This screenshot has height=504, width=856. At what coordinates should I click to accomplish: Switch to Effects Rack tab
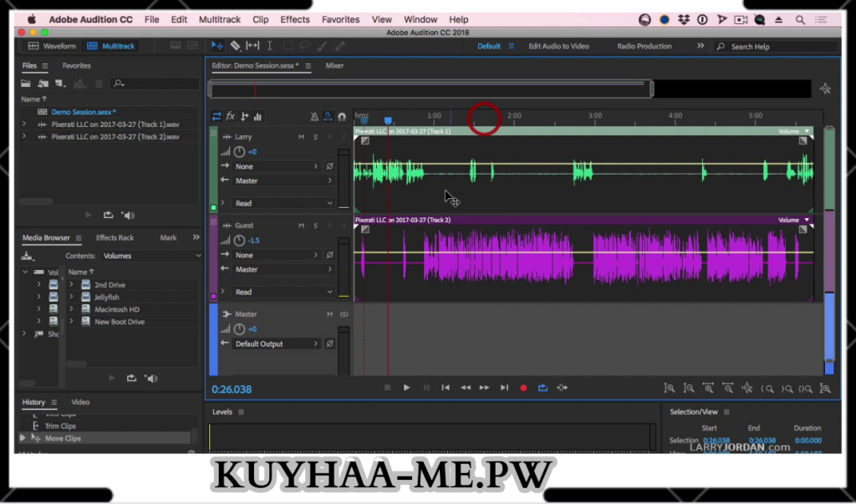(115, 237)
